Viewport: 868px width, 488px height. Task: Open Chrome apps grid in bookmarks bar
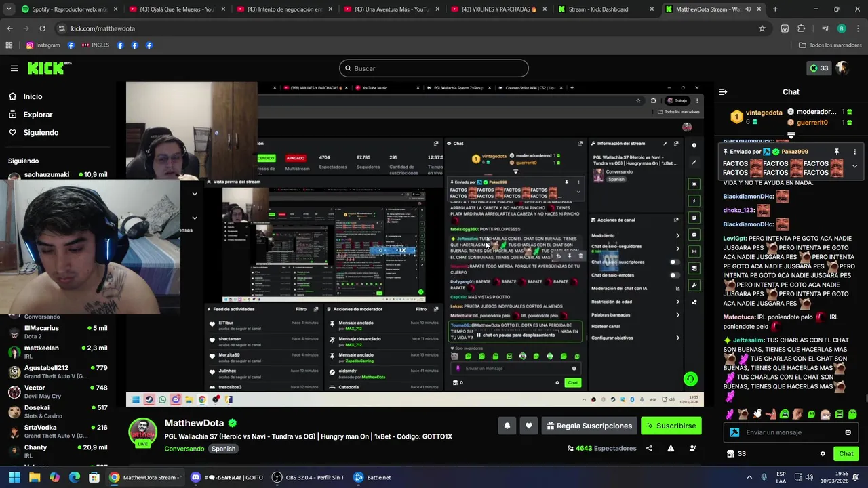tap(9, 45)
